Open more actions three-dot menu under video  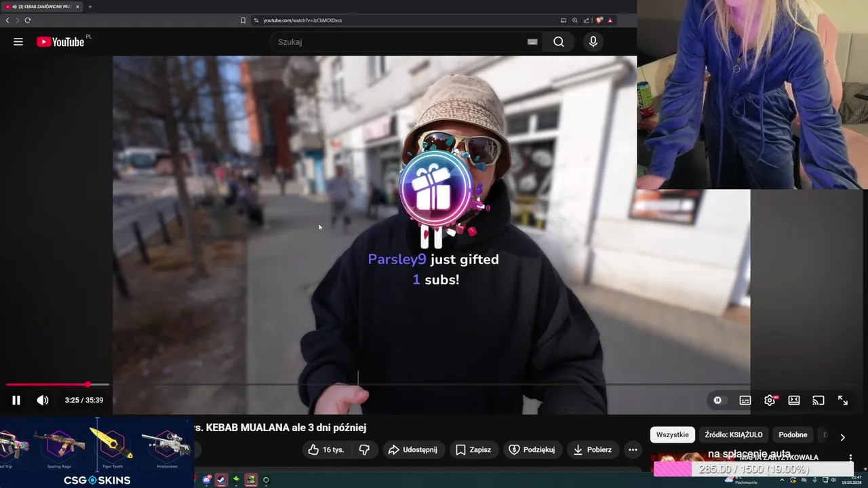633,449
